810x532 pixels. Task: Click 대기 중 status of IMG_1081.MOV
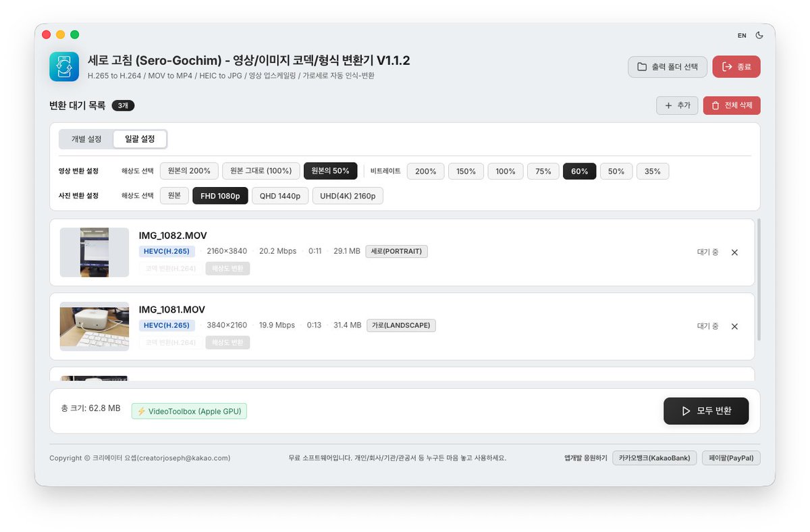point(707,326)
